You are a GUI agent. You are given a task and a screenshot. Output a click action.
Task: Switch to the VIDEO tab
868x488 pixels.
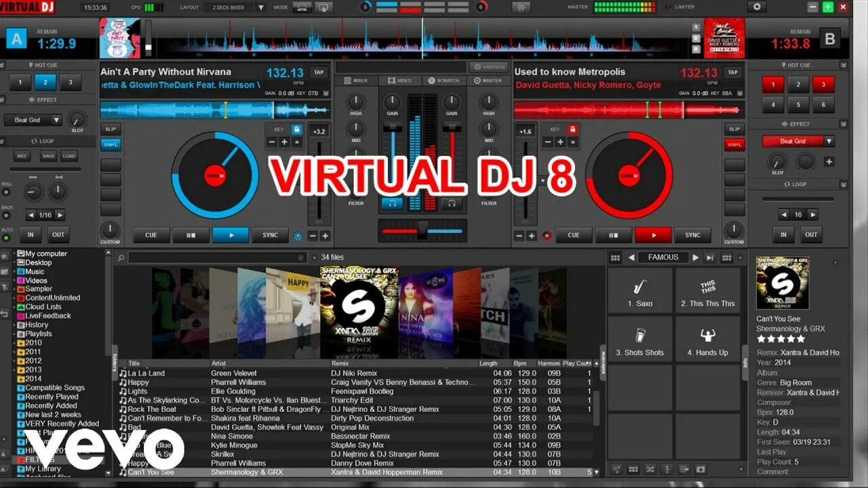[400, 81]
